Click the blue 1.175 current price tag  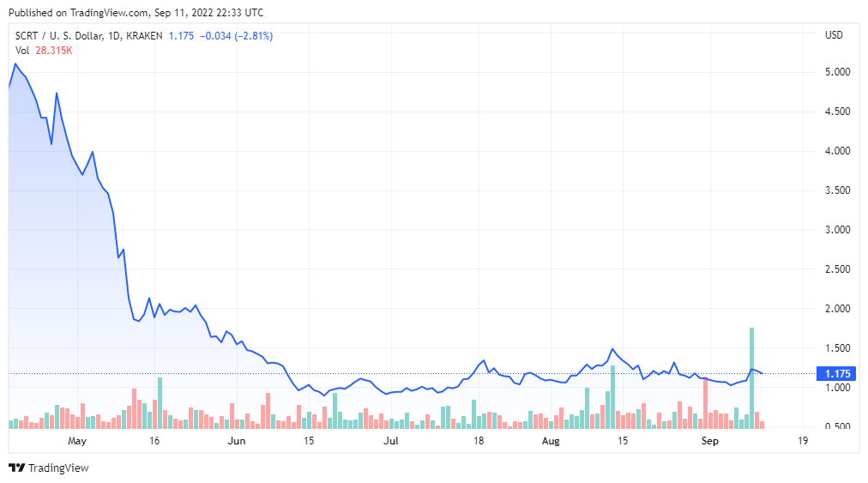click(837, 374)
